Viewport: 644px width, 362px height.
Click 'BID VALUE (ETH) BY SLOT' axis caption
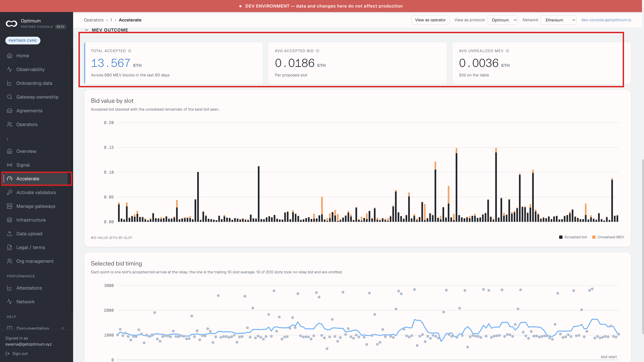tap(112, 238)
